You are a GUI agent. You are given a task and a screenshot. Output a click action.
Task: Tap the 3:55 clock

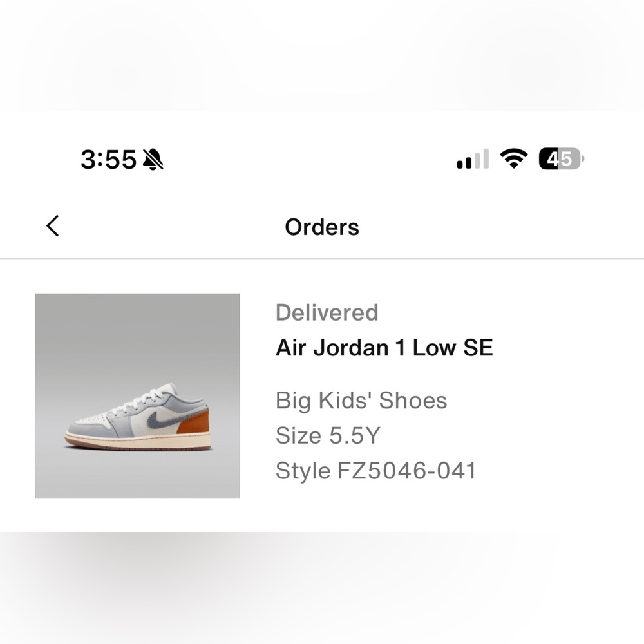tap(108, 159)
